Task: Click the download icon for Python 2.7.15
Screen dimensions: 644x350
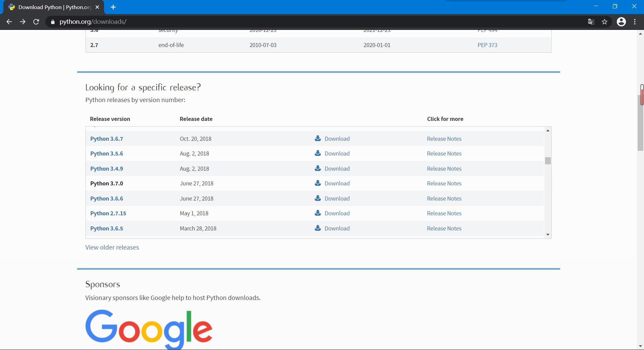Action: point(318,213)
